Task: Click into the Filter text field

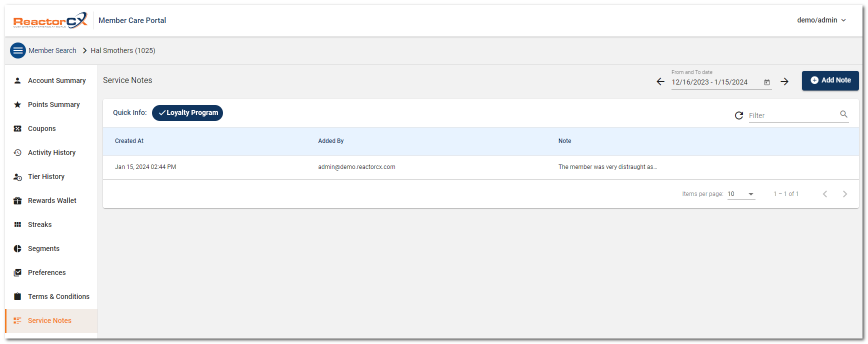Action: pyautogui.click(x=792, y=115)
